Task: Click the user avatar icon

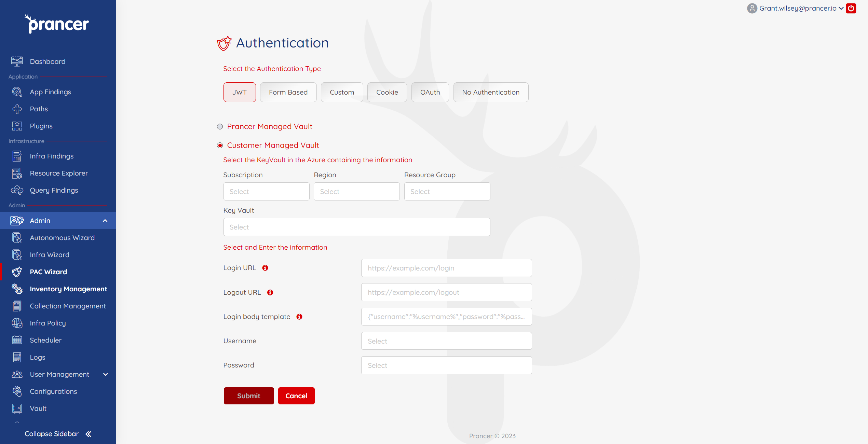Action: tap(752, 8)
